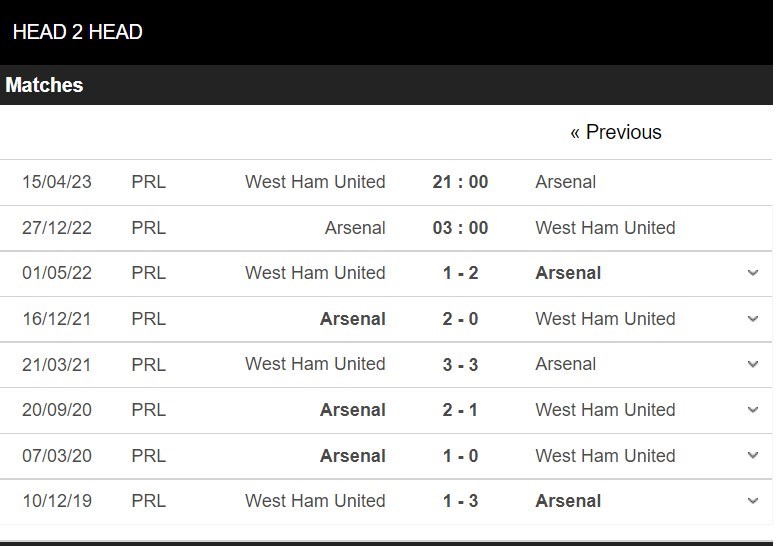Click the 03 : 00 kickoff time
Viewport: 777px width, 546px height.
460,228
